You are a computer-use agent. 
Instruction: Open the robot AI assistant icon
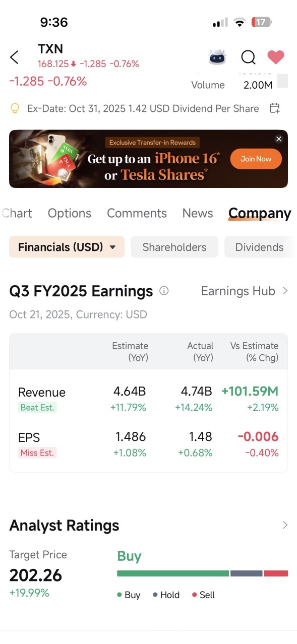click(x=218, y=57)
